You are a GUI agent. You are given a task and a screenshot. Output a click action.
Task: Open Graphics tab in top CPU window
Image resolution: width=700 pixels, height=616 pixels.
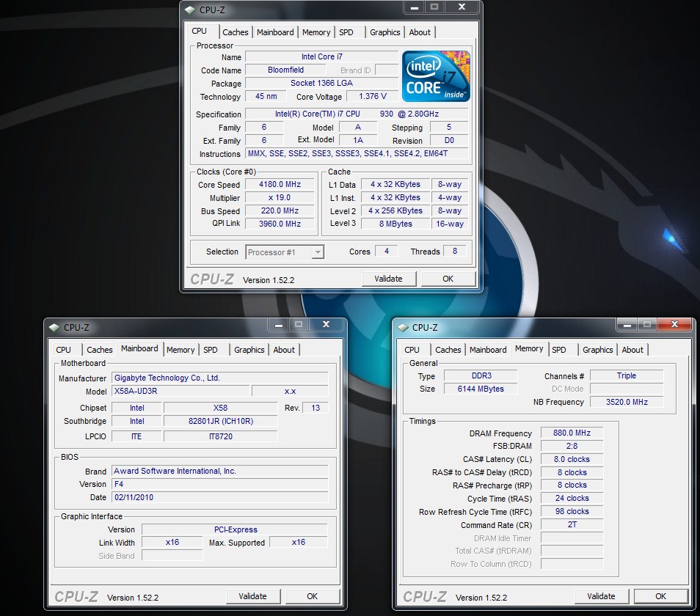(384, 32)
